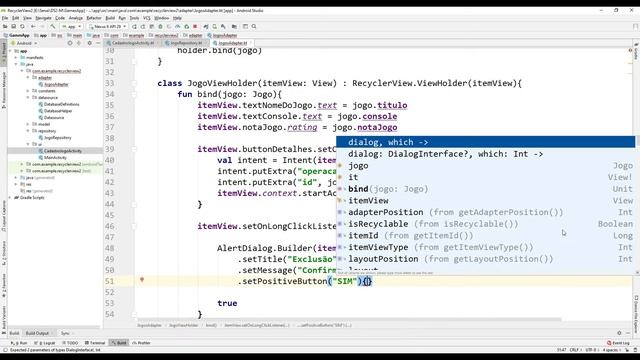Choose 'bind(jogo: Jogo)' autocomplete suggestion
The width and height of the screenshot is (640, 360).
[x=485, y=189]
